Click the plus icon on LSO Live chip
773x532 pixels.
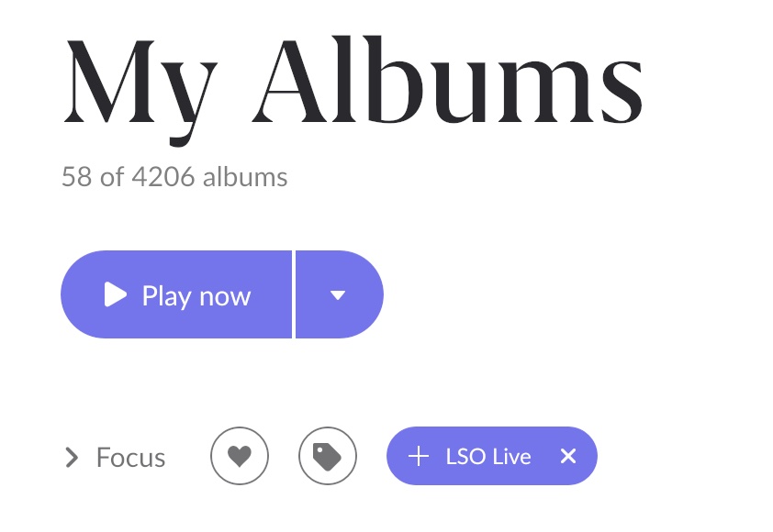(x=419, y=456)
